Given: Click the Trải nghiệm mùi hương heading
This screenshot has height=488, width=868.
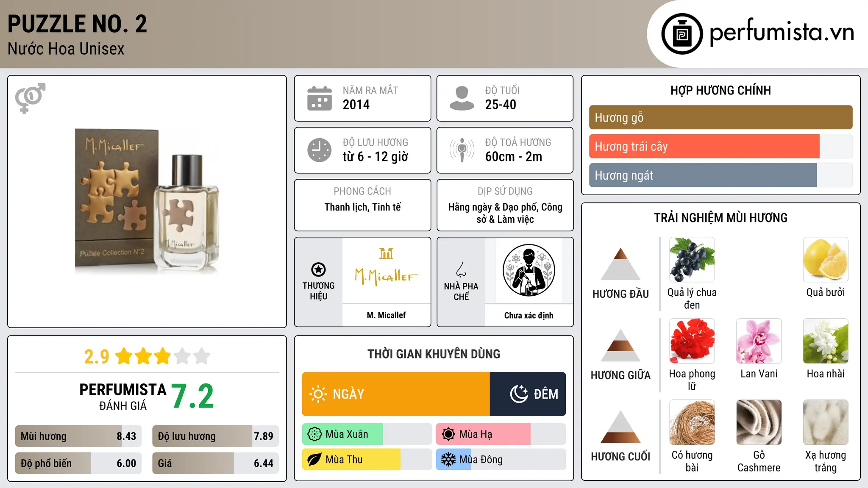Looking at the screenshot, I should coord(721,218).
